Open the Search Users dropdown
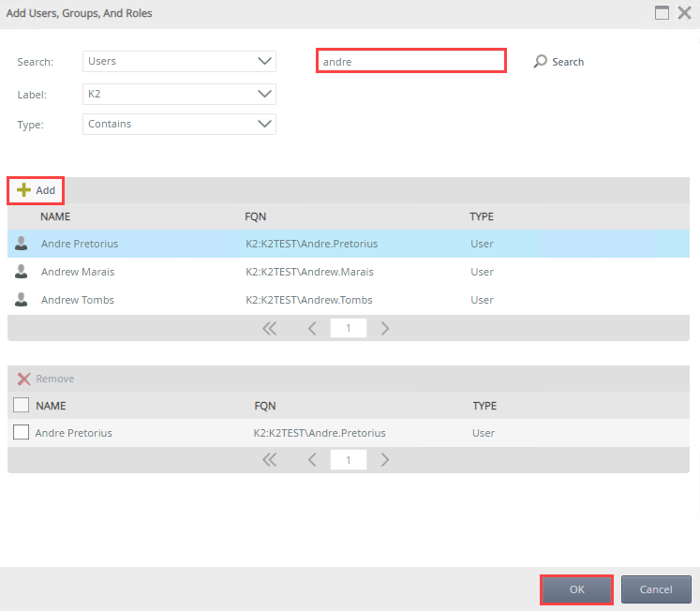 (x=179, y=62)
